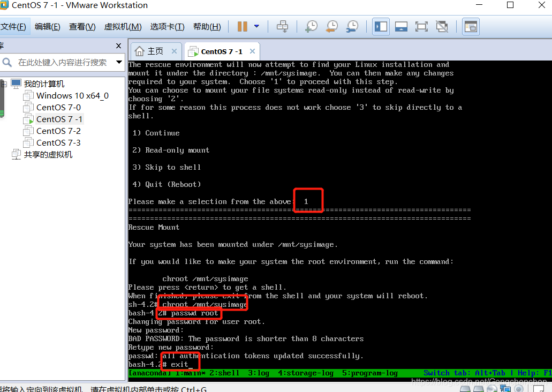The height and width of the screenshot is (392, 552).
Task: Click '1) Continue' option text
Action: pyautogui.click(x=156, y=133)
